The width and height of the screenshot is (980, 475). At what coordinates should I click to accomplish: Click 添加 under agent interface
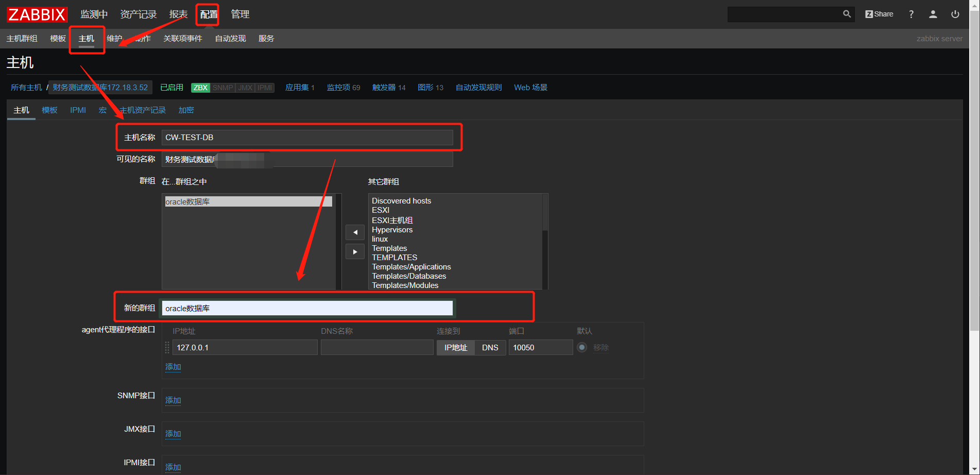tap(173, 367)
